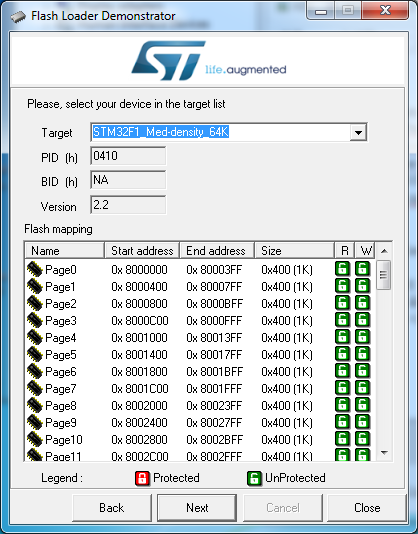
Task: Click the flash mapping scroll up arrow
Action: (384, 251)
